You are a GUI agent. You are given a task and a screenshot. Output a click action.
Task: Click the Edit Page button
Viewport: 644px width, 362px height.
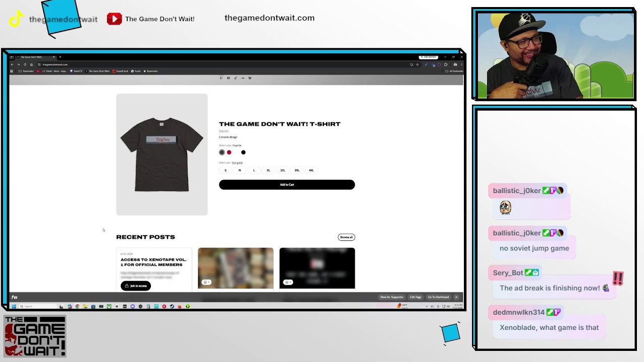click(x=416, y=297)
